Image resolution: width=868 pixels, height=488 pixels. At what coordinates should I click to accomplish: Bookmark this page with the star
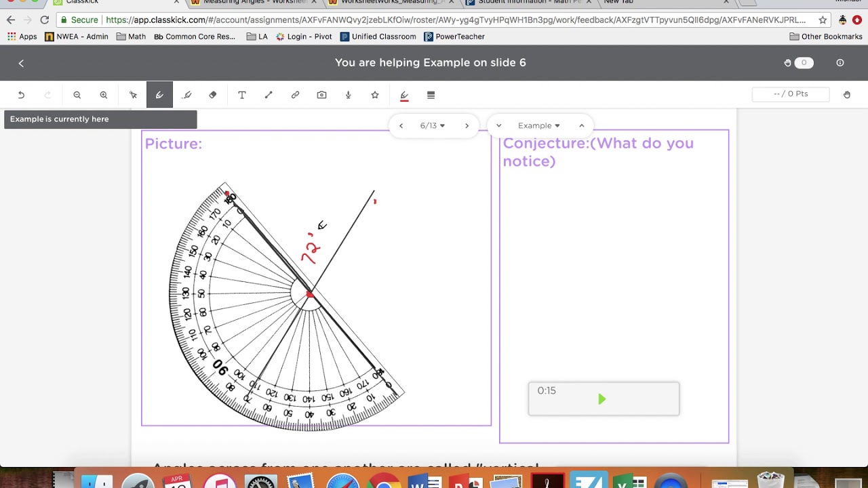tap(823, 20)
